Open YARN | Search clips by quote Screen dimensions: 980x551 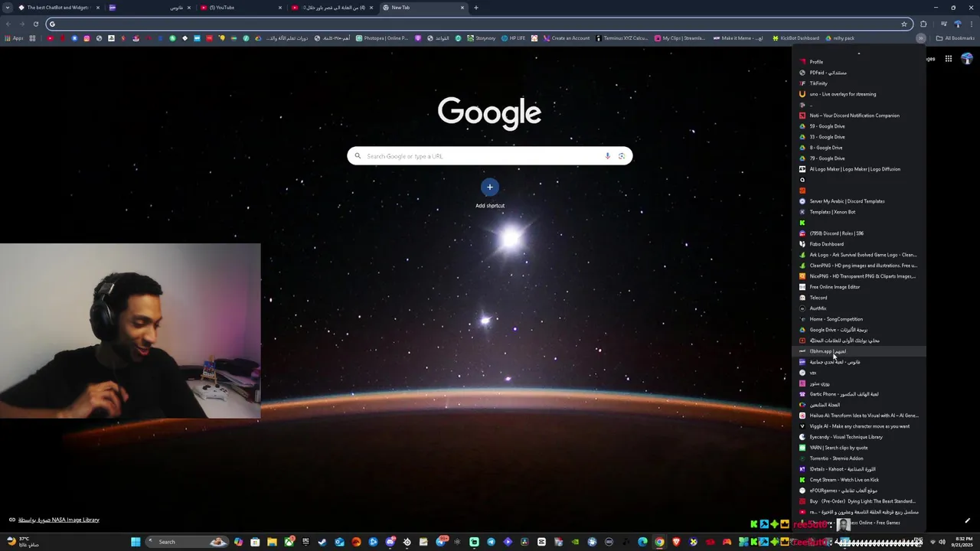pos(859,448)
